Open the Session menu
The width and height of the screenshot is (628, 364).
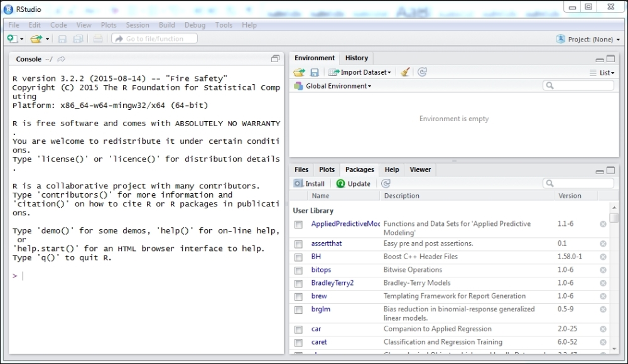138,25
